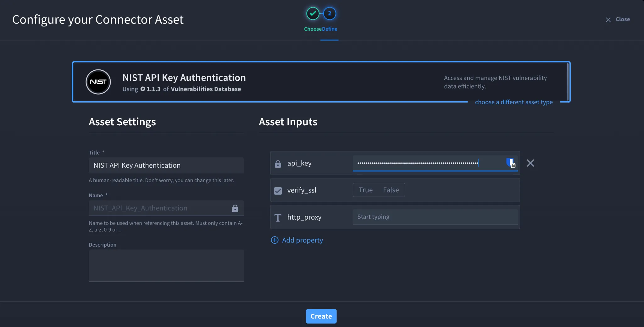Screen dimensions: 644x327
Task: Click into the Description text area
Action: 166,265
